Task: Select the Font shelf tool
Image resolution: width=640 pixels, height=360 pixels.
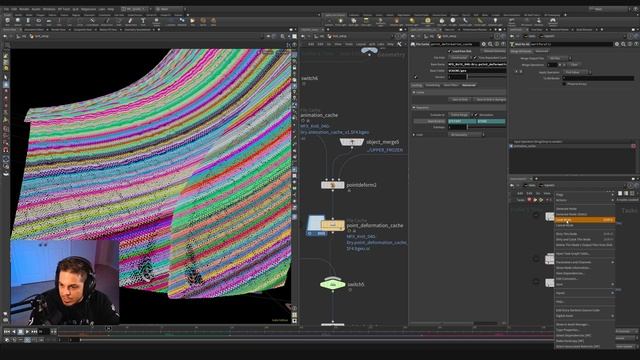Action: click(x=143, y=20)
